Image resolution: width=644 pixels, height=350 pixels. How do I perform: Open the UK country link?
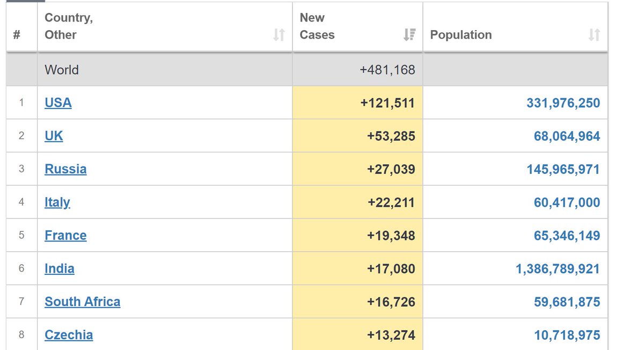click(x=54, y=136)
